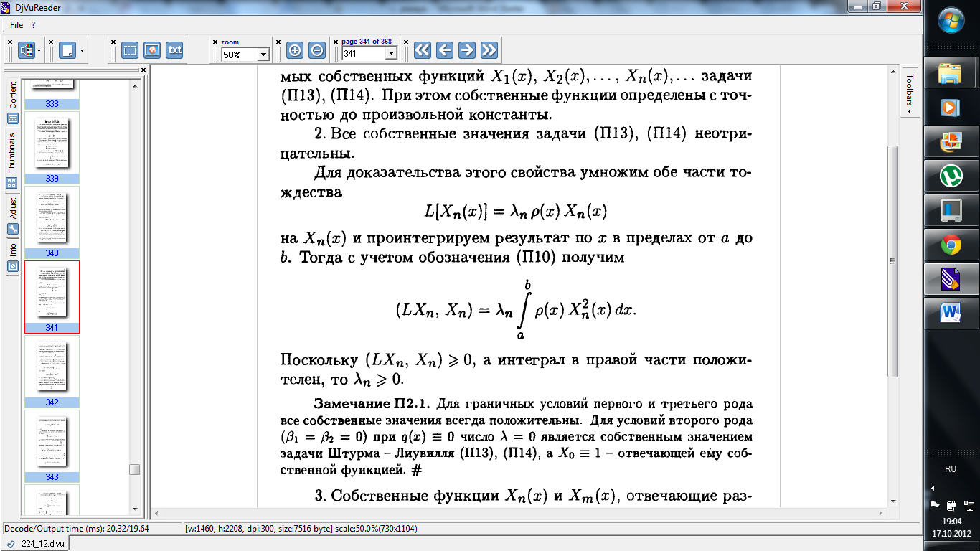
Task: Select page 340 thumbnail
Action: point(52,222)
